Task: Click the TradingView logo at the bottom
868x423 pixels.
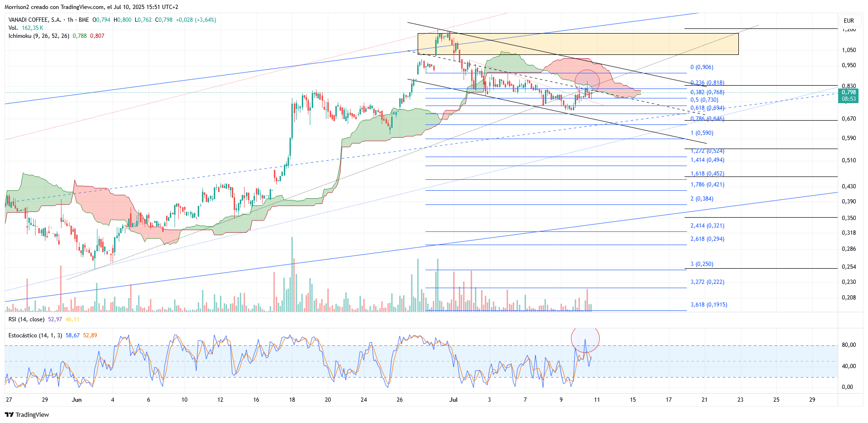Action: coord(27,414)
